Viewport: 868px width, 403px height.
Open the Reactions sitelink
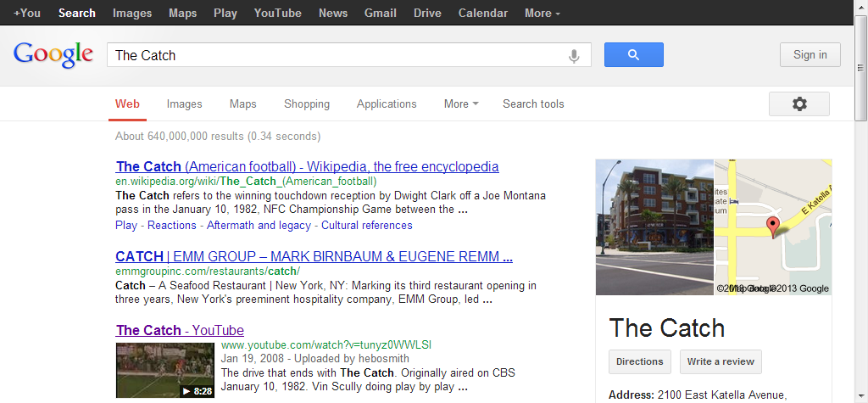pyautogui.click(x=171, y=226)
